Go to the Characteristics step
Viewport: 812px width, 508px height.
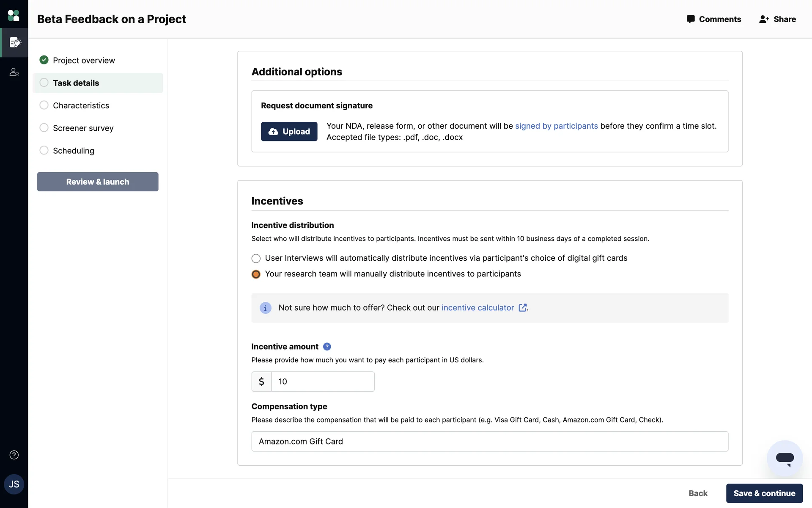point(81,105)
